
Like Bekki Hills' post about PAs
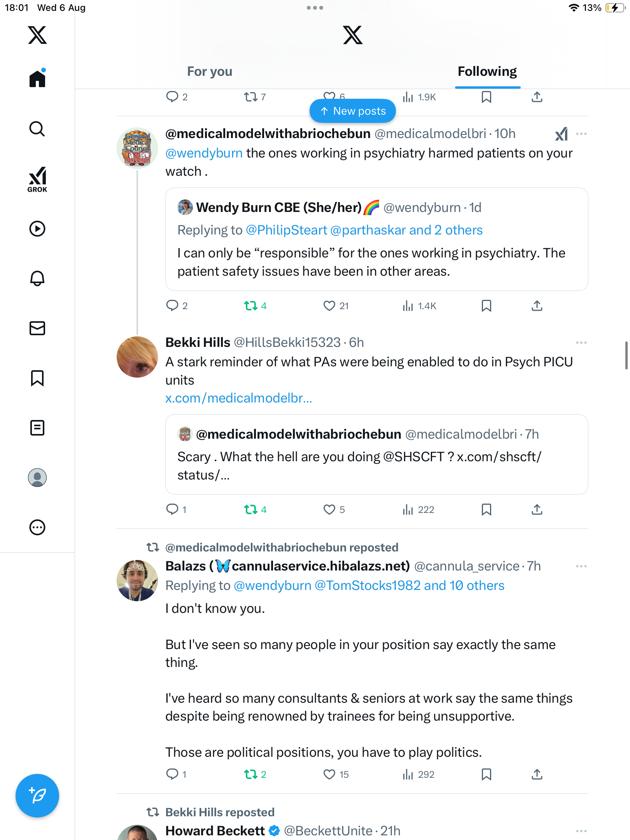pos(329,509)
